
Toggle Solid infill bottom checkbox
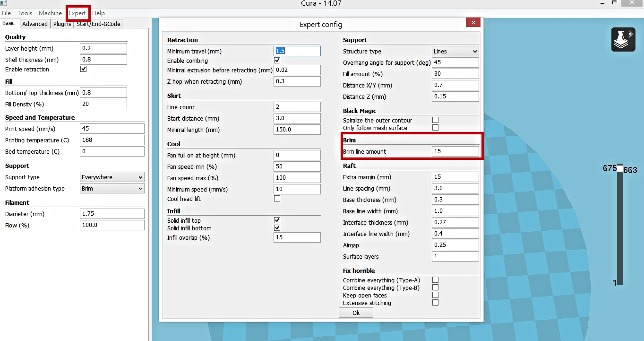coord(277,228)
